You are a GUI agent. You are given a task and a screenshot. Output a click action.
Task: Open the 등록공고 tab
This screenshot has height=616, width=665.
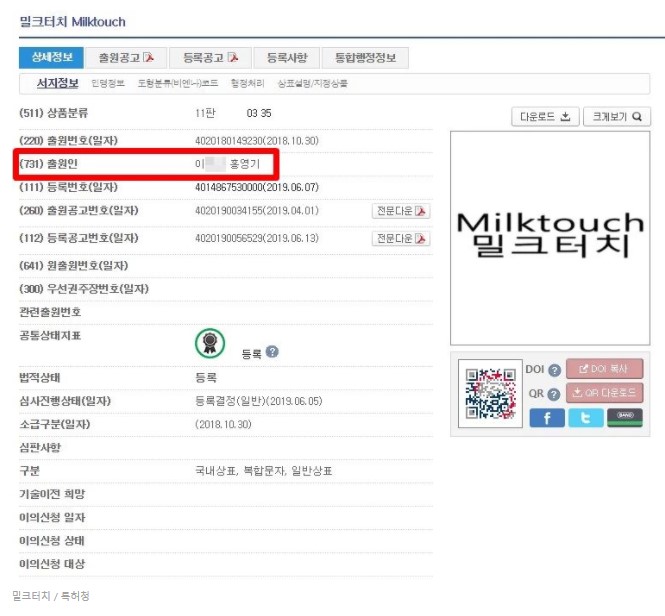[x=210, y=58]
